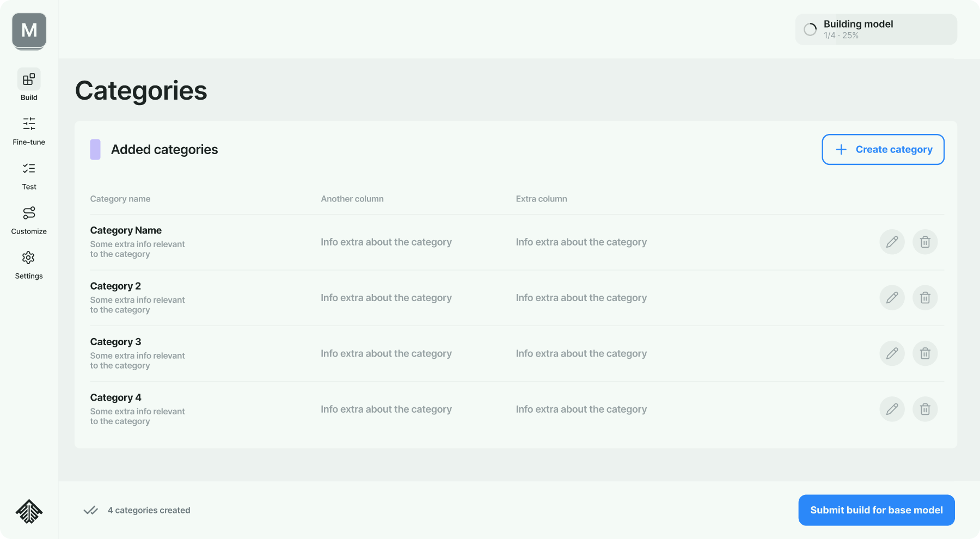Edit Category 3 with pencil icon
Screen dimensions: 980x539
click(892, 353)
